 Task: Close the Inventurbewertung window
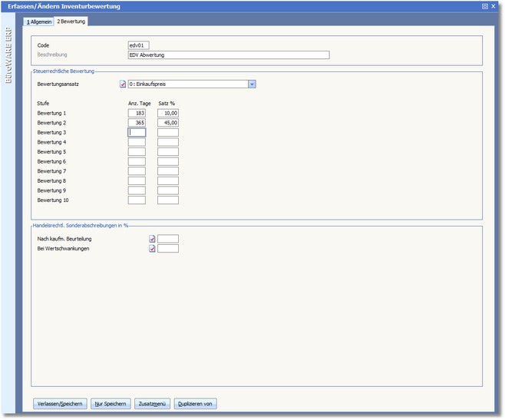tap(493, 6)
